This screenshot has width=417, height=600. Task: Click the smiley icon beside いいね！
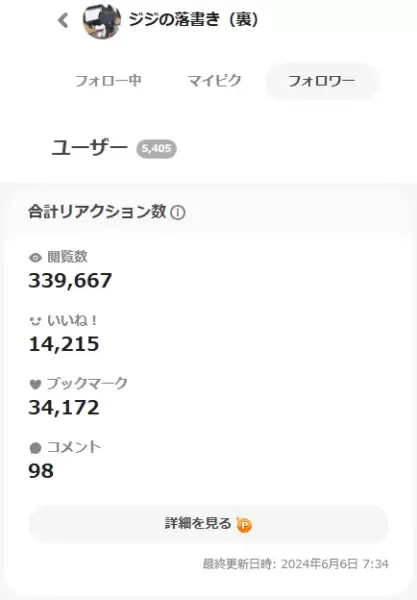[35, 321]
